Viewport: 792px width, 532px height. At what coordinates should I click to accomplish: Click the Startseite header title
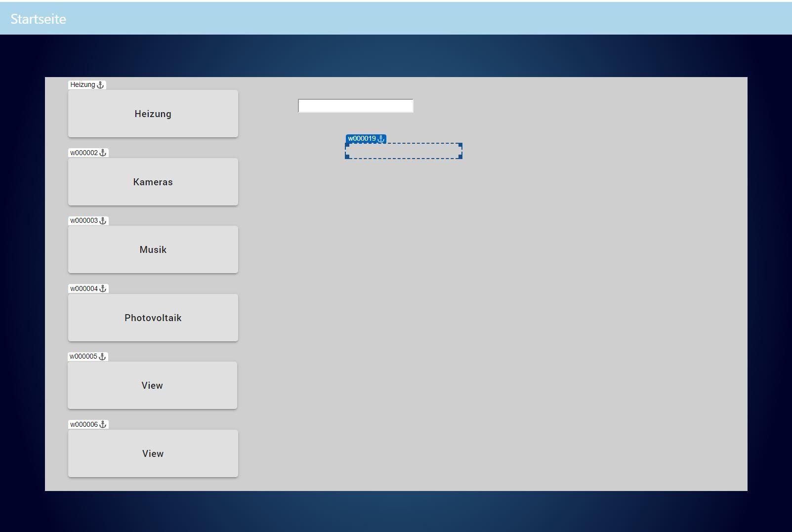click(x=38, y=19)
